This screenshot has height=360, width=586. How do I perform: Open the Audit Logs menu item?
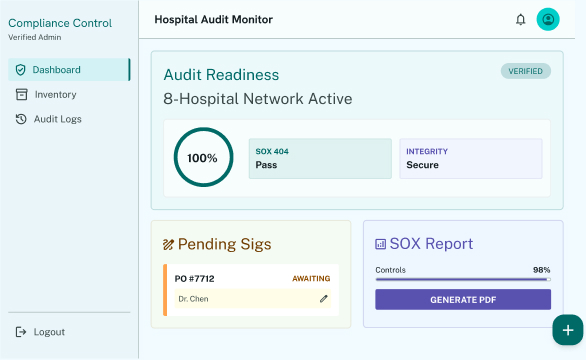pos(69,119)
